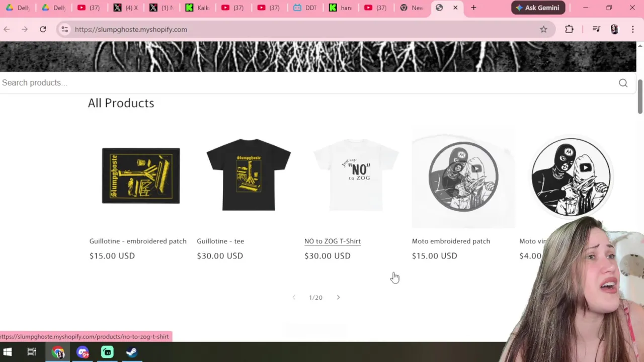Go to previous products page arrow
Image resolution: width=644 pixels, height=362 pixels.
[x=294, y=297]
